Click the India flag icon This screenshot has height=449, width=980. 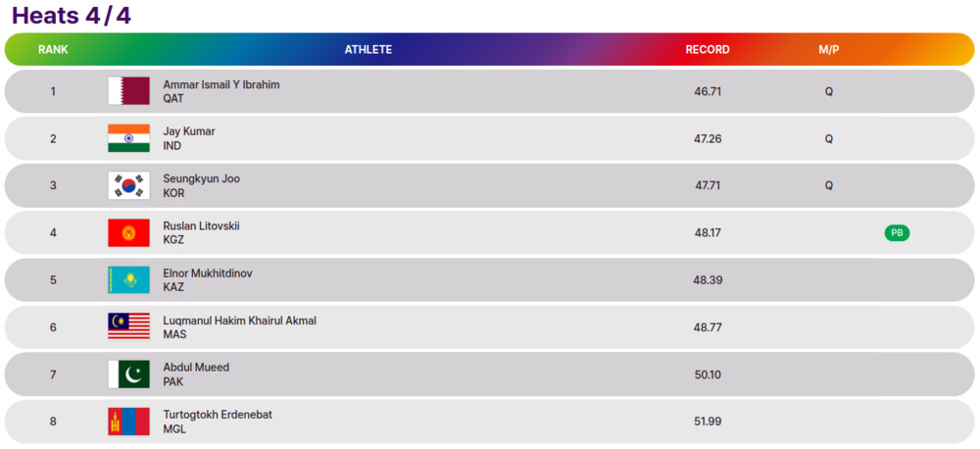(128, 138)
